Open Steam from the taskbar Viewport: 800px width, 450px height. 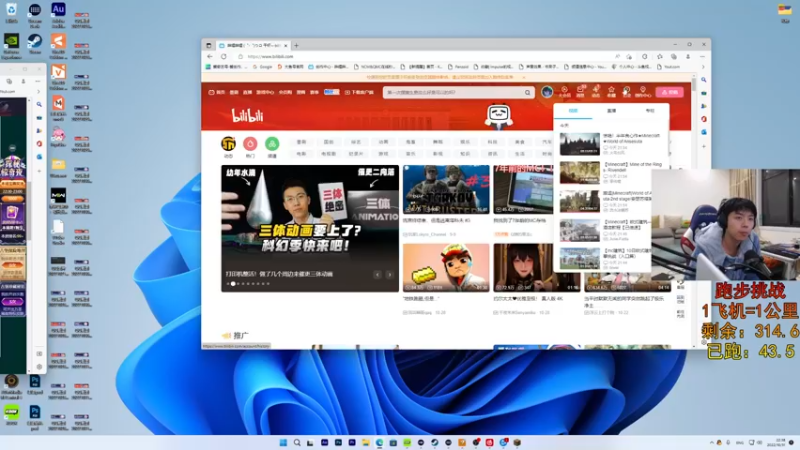(x=435, y=442)
